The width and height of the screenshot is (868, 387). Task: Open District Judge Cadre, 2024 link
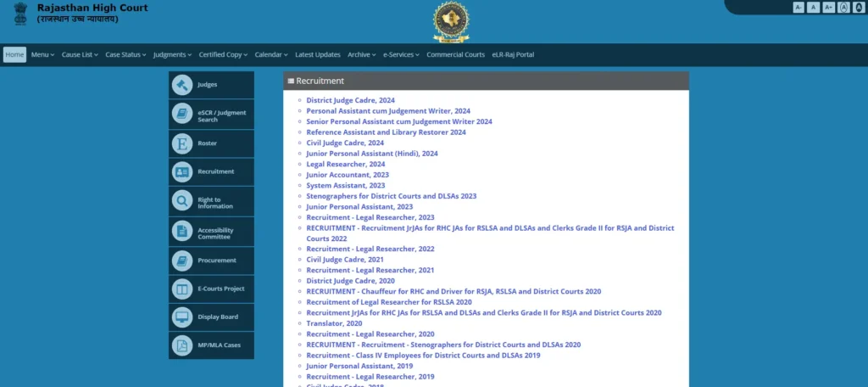[350, 100]
